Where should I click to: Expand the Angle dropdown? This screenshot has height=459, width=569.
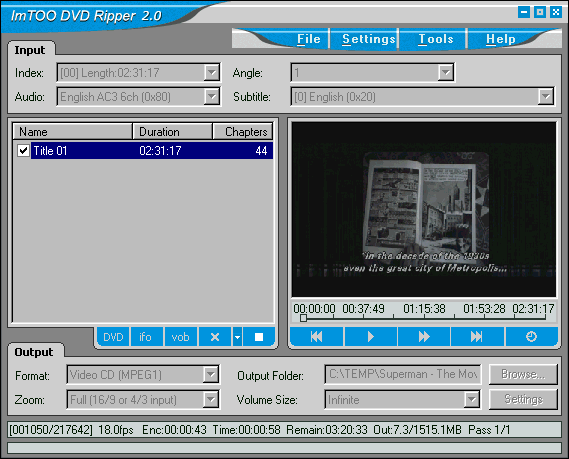pos(446,73)
